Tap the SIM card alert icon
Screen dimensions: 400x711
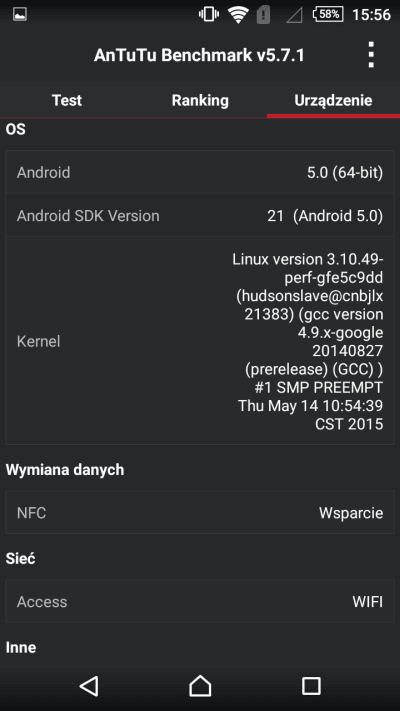click(x=263, y=15)
